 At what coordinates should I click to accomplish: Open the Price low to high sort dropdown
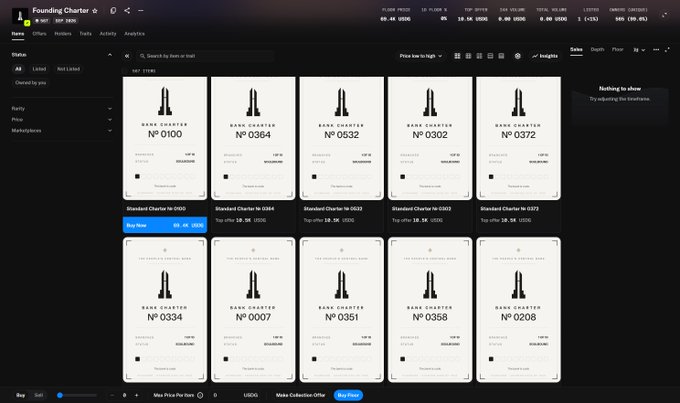tap(421, 56)
